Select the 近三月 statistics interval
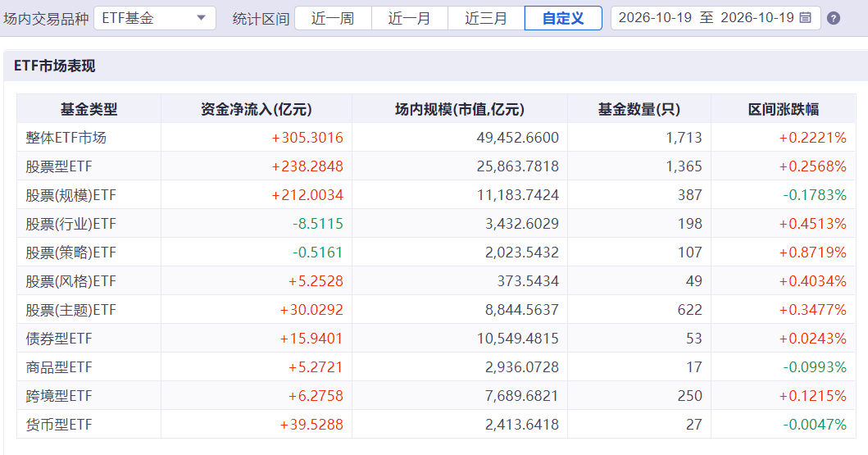The image size is (868, 455). (x=485, y=18)
